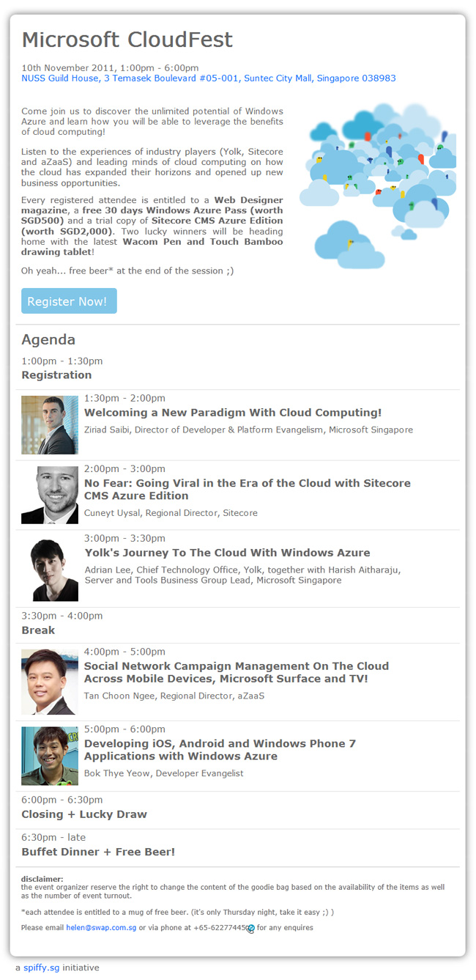476x980 pixels.
Task: Click the Skype call icon after phone number
Action: (250, 929)
